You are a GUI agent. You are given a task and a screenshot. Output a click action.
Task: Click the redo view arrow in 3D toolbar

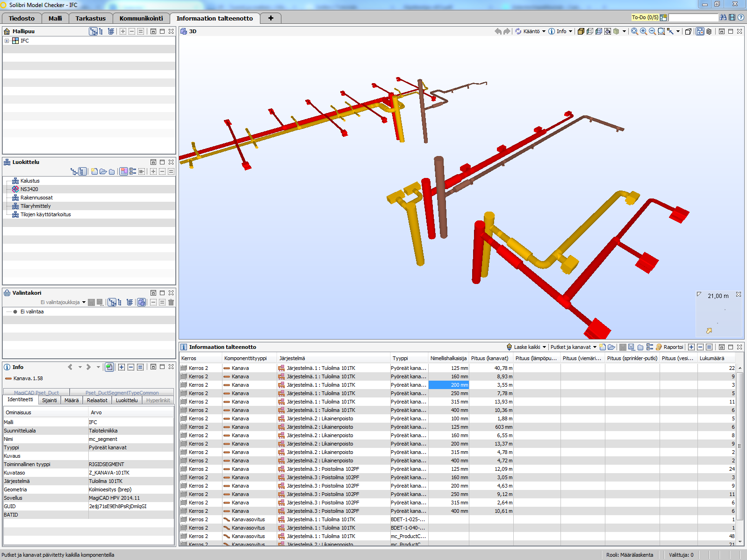[507, 31]
